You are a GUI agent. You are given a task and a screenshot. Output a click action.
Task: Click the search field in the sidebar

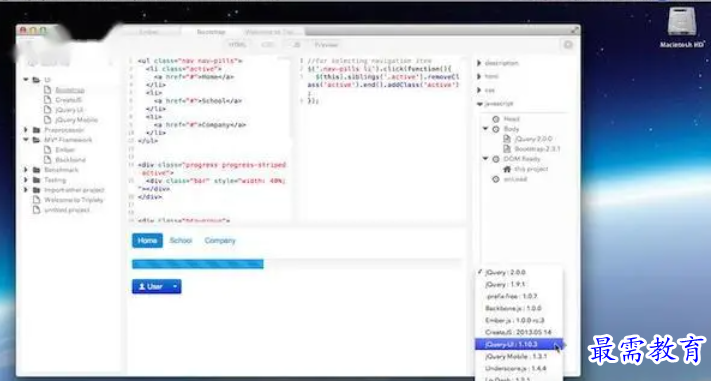pos(68,64)
